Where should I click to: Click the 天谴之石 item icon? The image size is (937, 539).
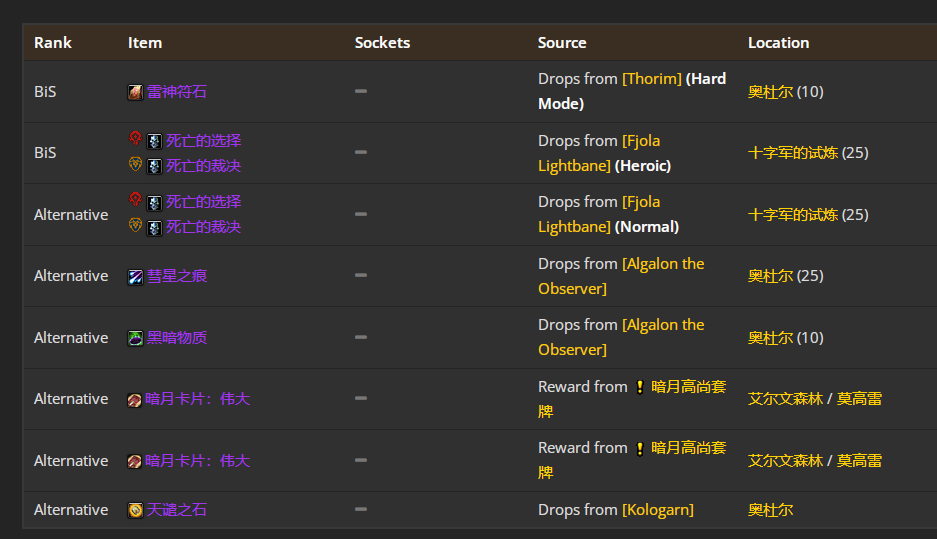(x=135, y=510)
